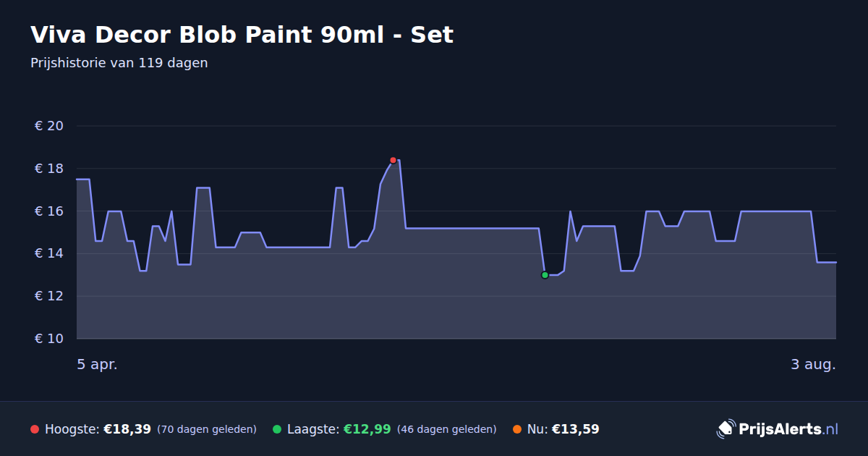868x456 pixels.
Task: Click the € 20 axis label
Action: coord(49,126)
